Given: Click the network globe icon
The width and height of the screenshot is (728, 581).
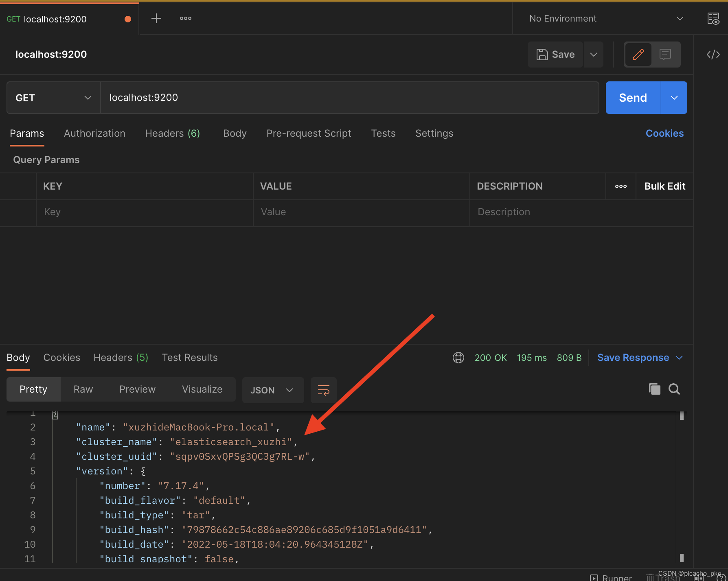Looking at the screenshot, I should tap(458, 358).
